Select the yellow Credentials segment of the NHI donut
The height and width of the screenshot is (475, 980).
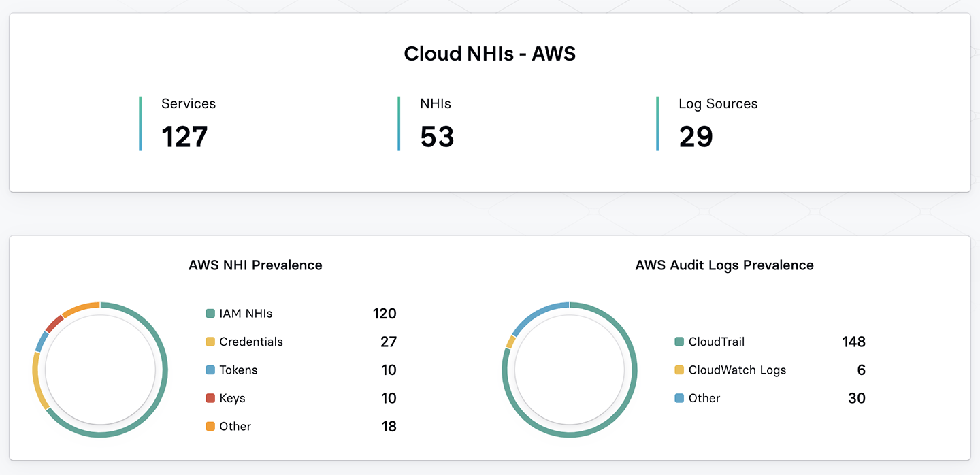click(37, 381)
